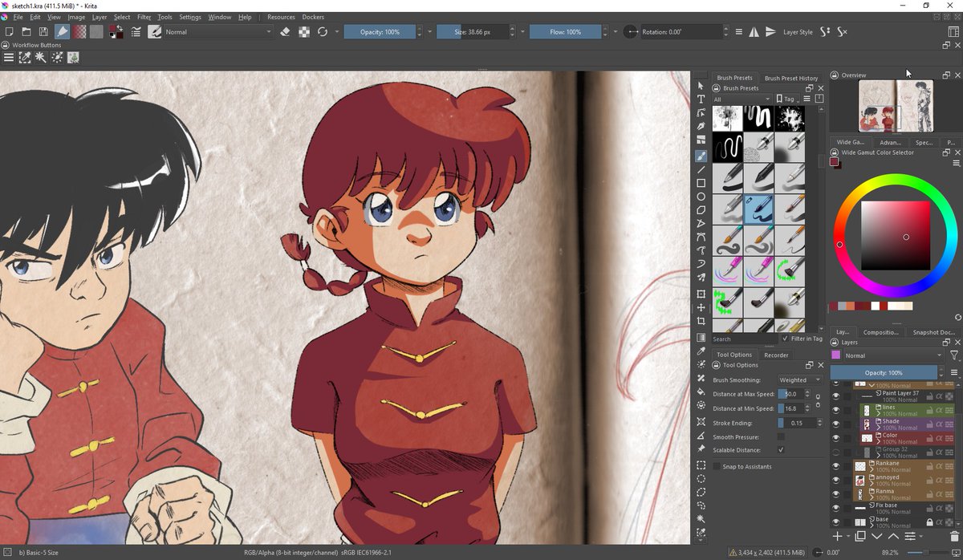
Task: Select the Rectangular Selection tool
Action: [701, 465]
